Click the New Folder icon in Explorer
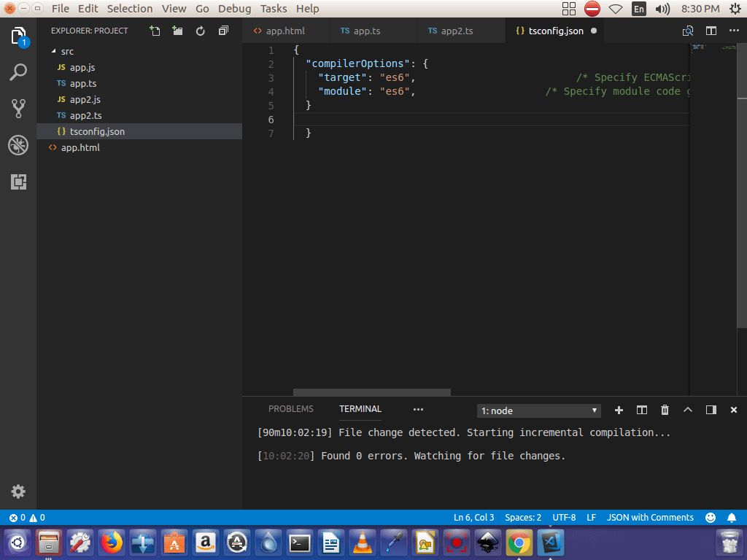747x560 pixels. (x=177, y=31)
